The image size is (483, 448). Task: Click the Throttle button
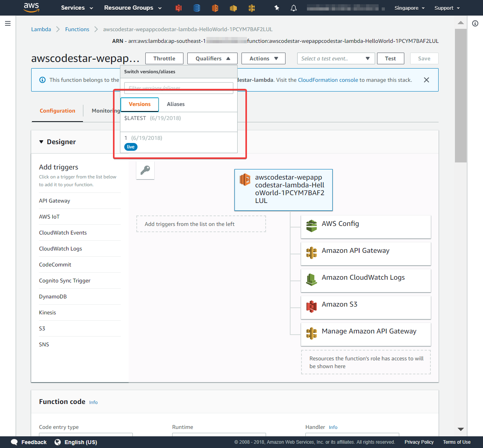pos(164,58)
